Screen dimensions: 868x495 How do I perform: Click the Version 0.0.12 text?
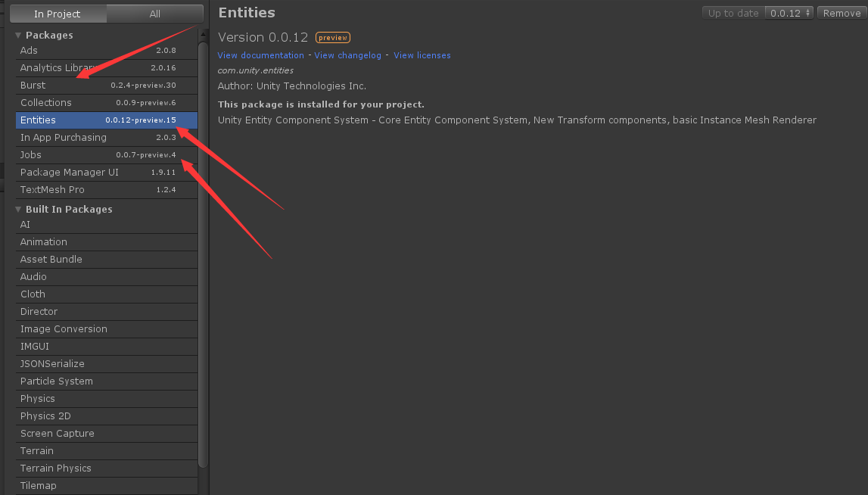coord(263,38)
